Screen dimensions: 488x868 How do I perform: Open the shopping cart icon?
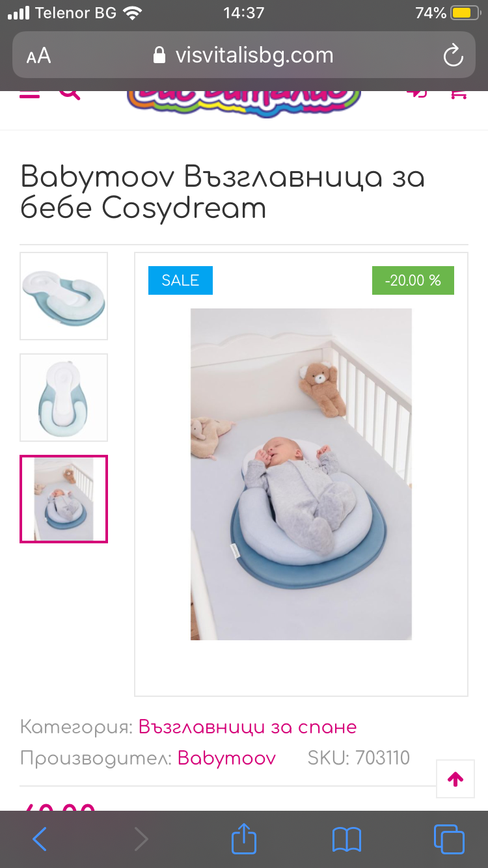point(459,94)
